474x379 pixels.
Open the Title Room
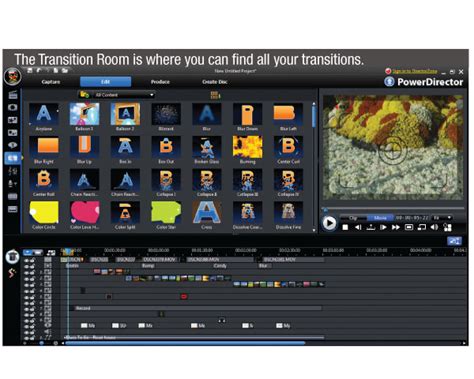click(13, 145)
